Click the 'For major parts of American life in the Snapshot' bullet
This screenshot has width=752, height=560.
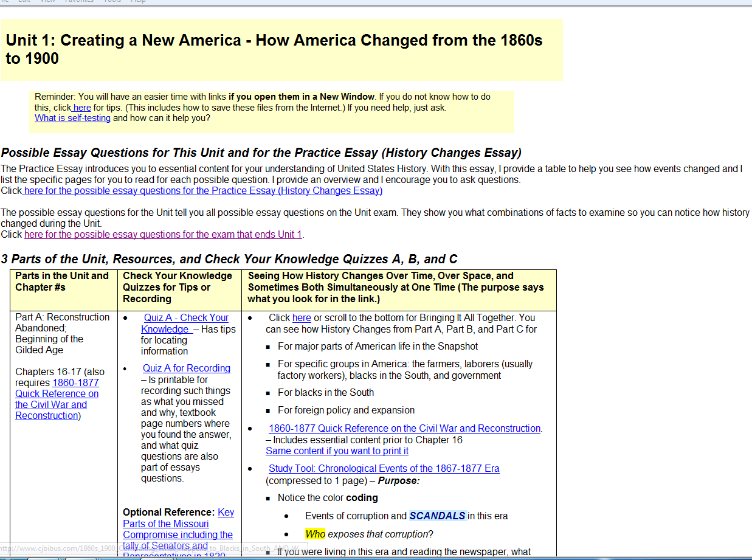coord(378,346)
